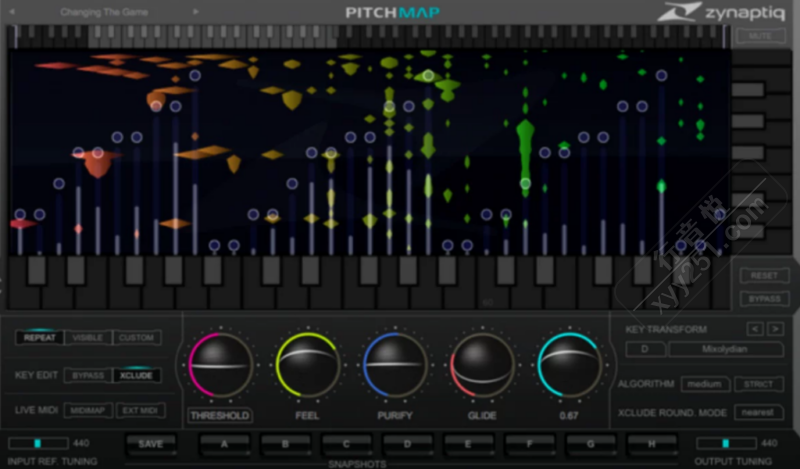Select the REPEAT mapping mode
This screenshot has height=469, width=800.
point(39,337)
